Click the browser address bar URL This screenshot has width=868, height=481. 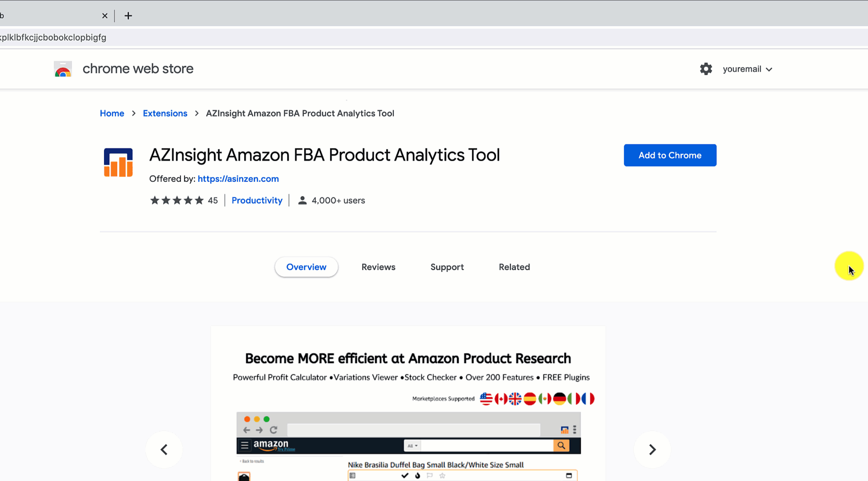[53, 38]
